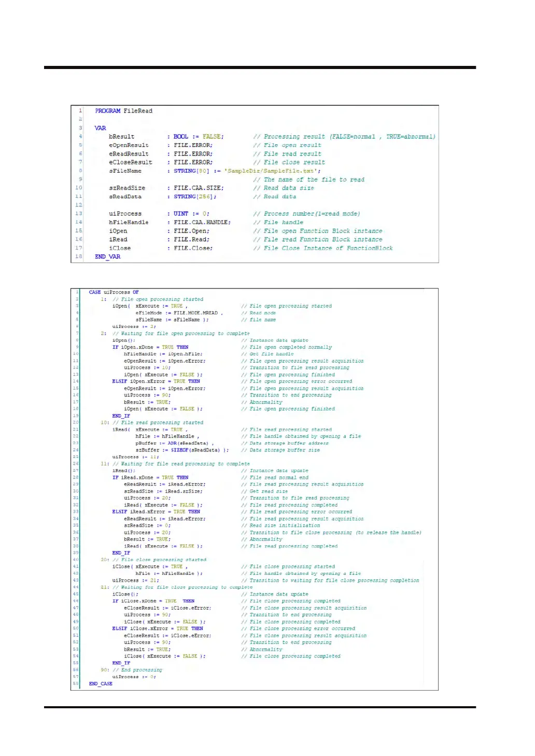This screenshot has width=535, height=756.
Task: Click the PROGRAM FileRead header line
Action: [123, 111]
